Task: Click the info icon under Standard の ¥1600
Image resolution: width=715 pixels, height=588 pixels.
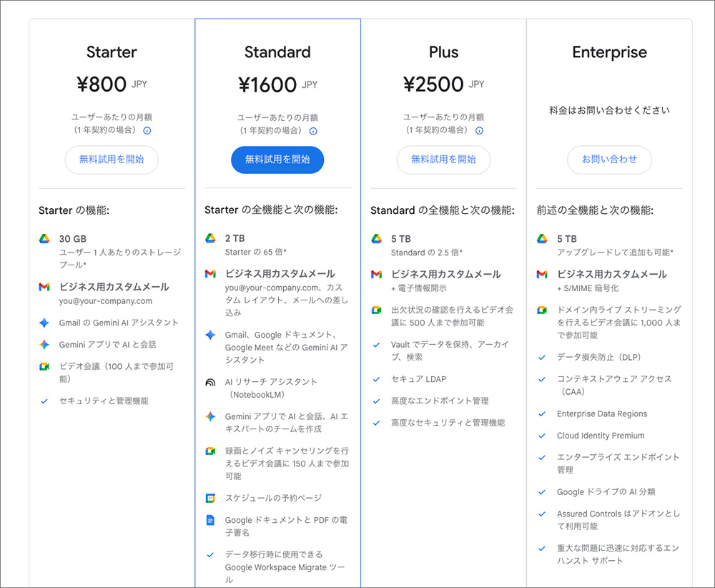Action: (314, 131)
